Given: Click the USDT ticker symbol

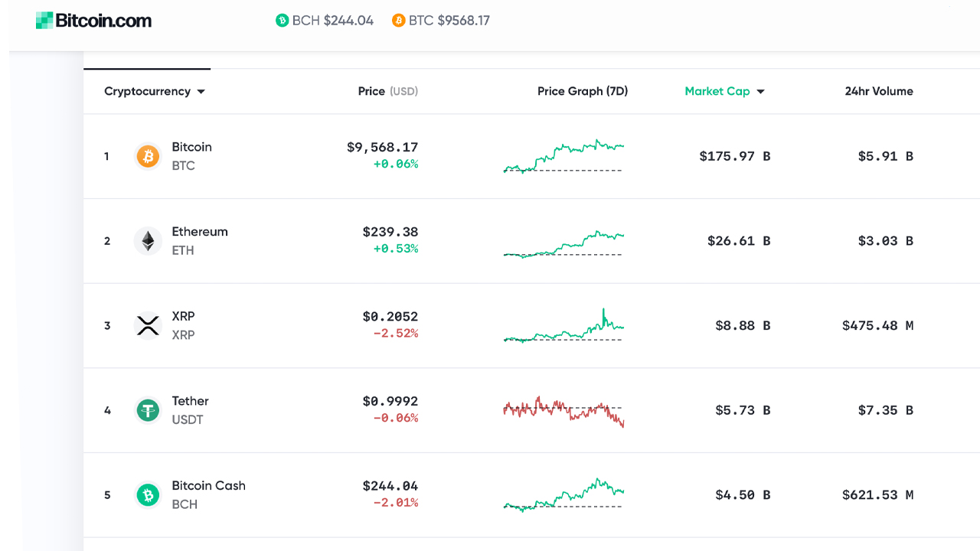Looking at the screenshot, I should 188,420.
